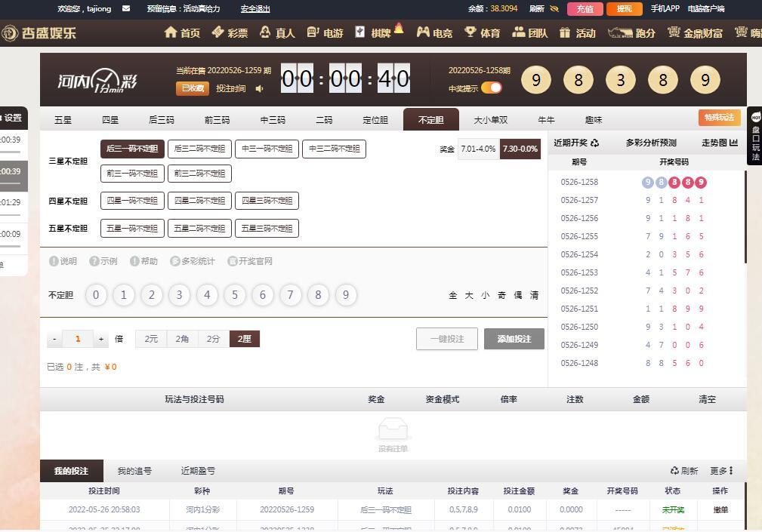Click the recycle icon beside 近期开奖
Image resolution: width=762 pixels, height=532 pixels.
[x=594, y=143]
